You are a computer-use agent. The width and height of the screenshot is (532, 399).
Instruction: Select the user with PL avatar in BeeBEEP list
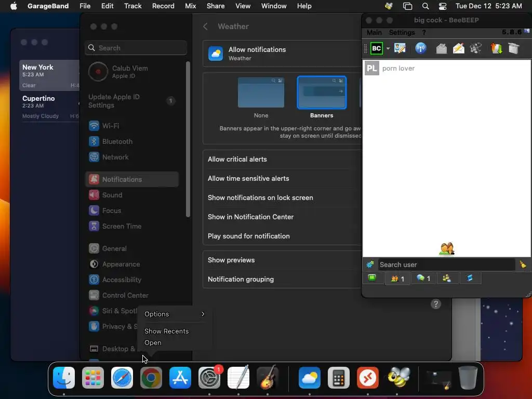(x=446, y=68)
